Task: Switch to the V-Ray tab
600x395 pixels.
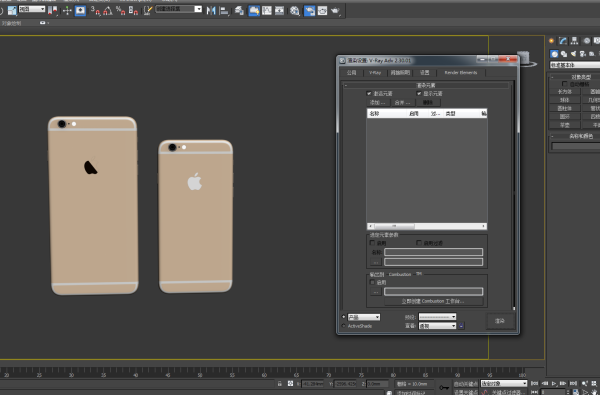Action: pyautogui.click(x=375, y=72)
